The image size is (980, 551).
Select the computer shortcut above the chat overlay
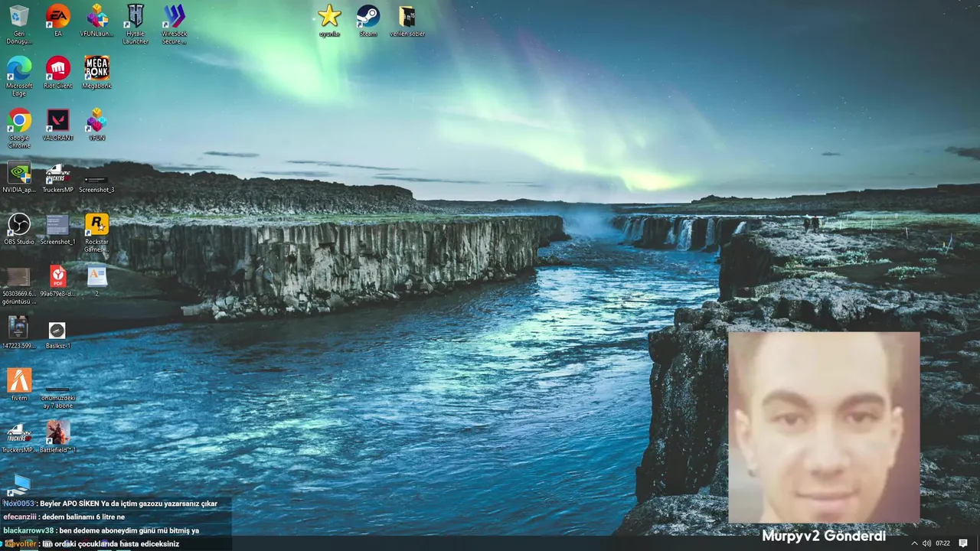(x=19, y=484)
